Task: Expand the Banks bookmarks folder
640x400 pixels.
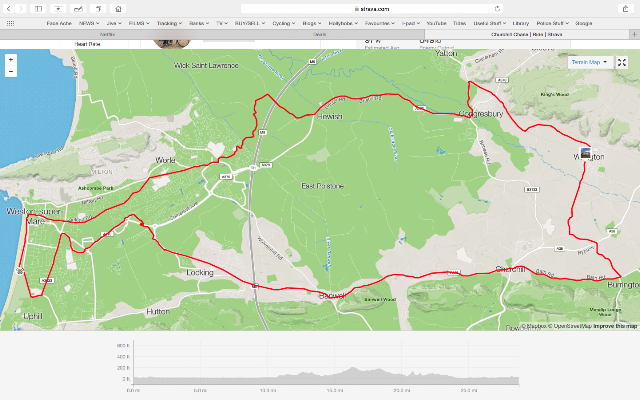Action: 199,23
